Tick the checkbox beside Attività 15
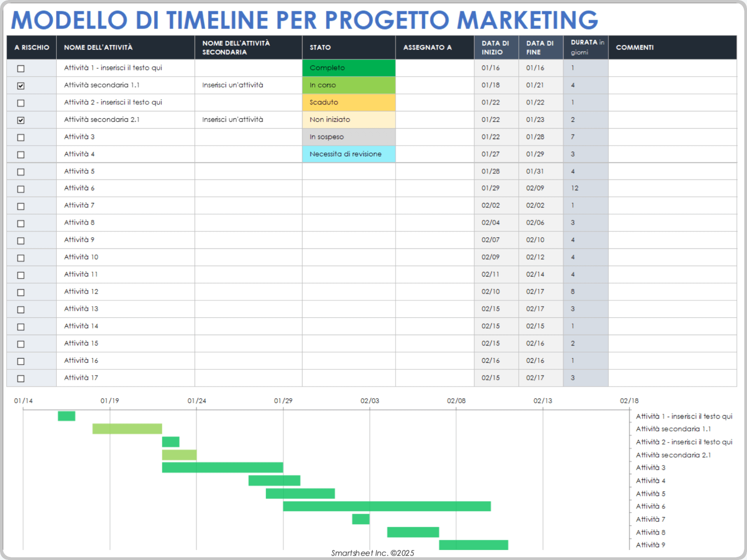 pyautogui.click(x=21, y=344)
